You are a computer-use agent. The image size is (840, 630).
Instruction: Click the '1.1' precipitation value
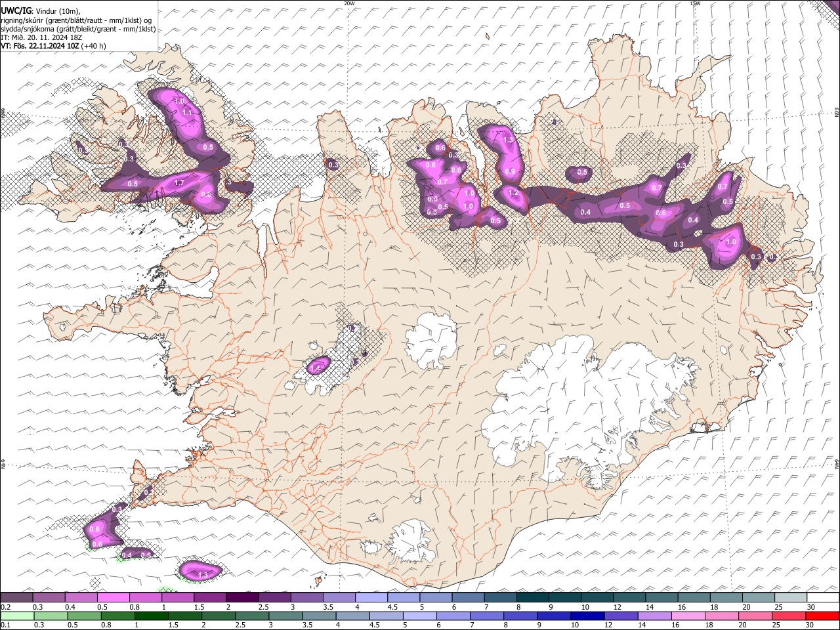187,113
